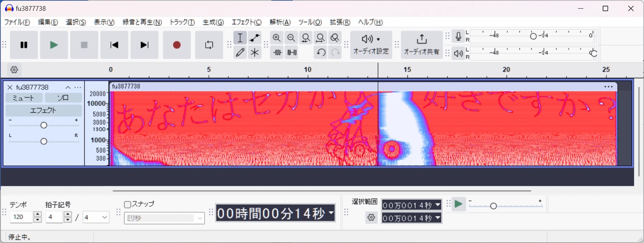Select the Multi-tool asterisk icon
The width and height of the screenshot is (644, 243).
255,52
